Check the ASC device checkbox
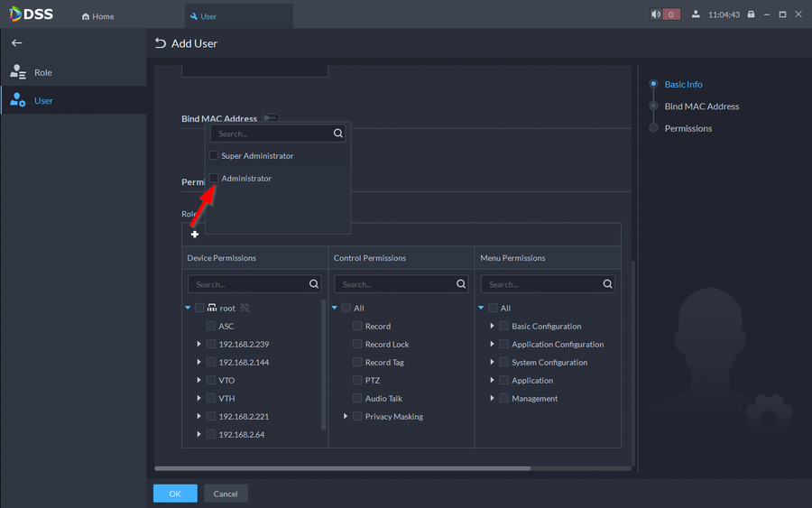This screenshot has width=812, height=508. [211, 327]
